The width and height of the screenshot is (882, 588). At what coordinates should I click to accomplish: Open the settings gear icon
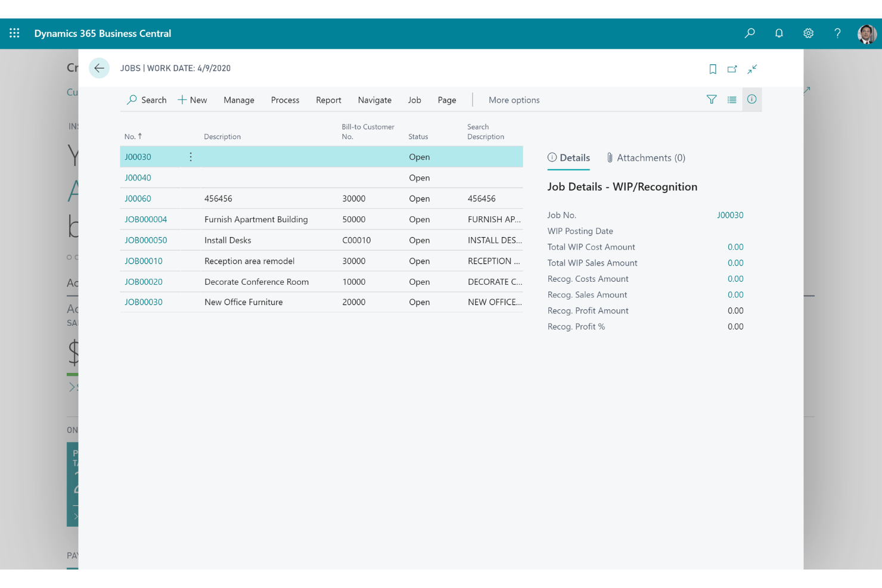click(x=808, y=33)
